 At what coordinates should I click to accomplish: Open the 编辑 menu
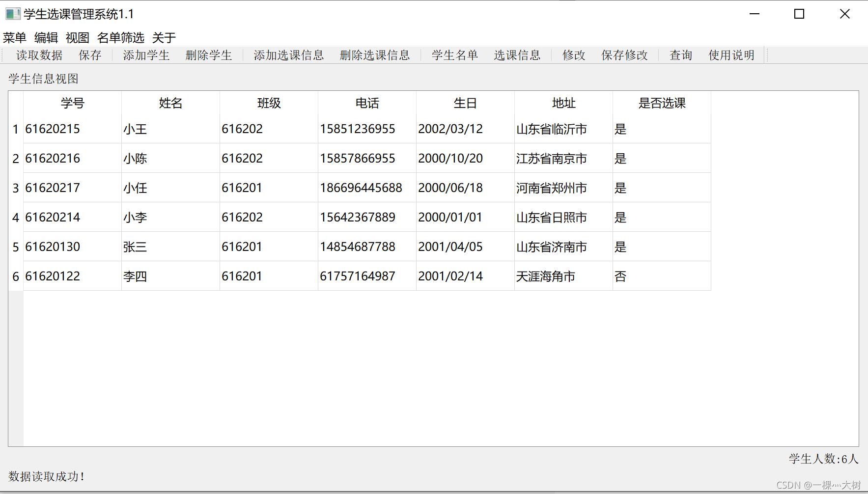(x=46, y=38)
